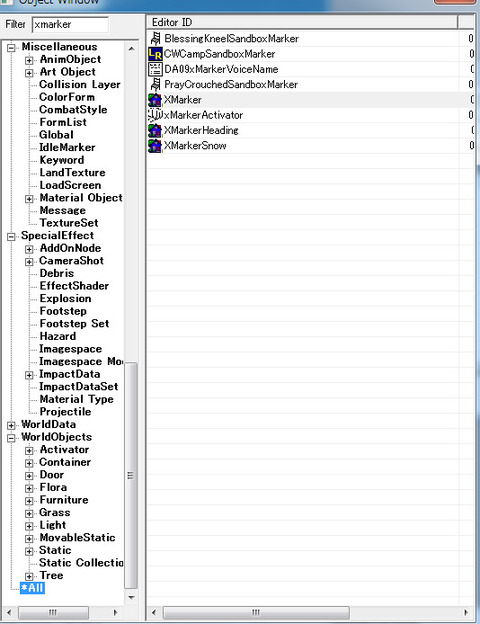The height and width of the screenshot is (624, 480).
Task: Click the CWCampSandboxMarker LR icon
Action: [x=155, y=54]
